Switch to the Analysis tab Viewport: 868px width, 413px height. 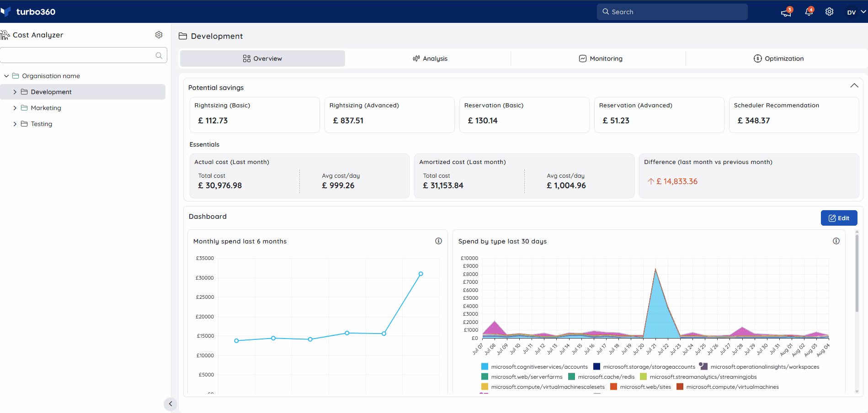pyautogui.click(x=430, y=58)
